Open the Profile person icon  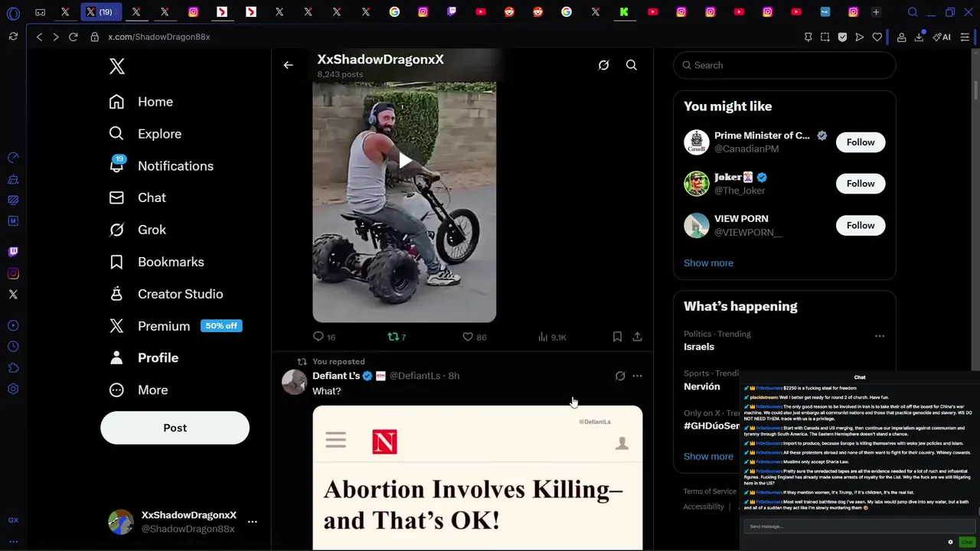pos(116,357)
